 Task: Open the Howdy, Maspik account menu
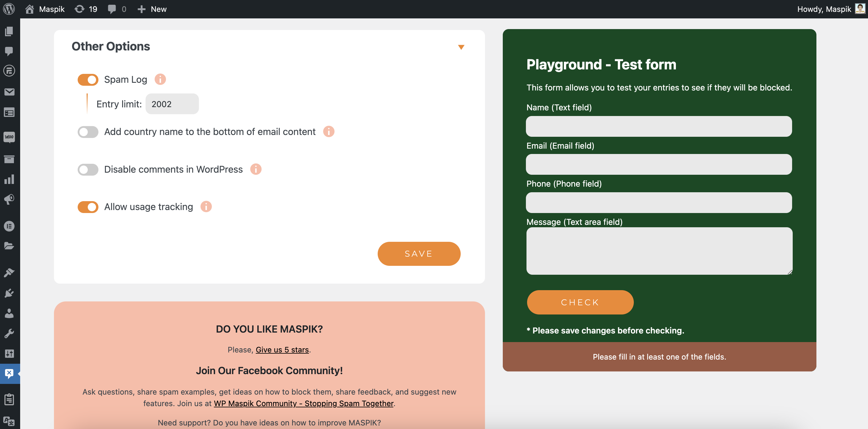pos(831,9)
